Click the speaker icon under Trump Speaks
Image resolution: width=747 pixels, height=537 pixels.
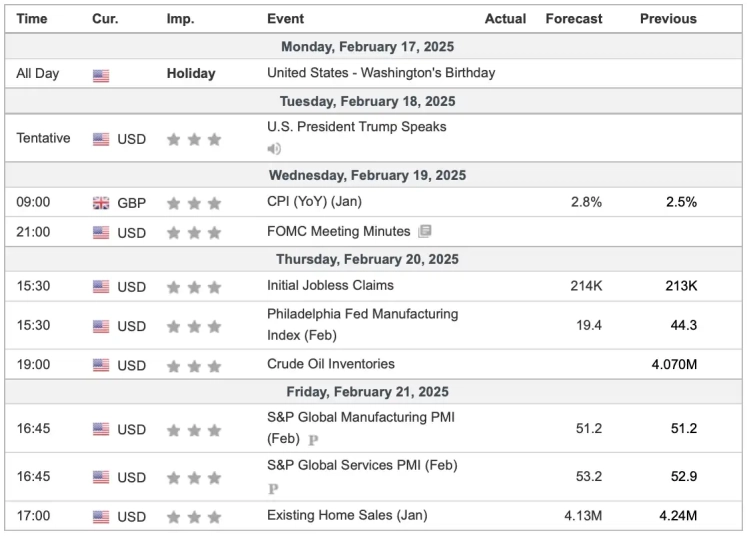274,149
